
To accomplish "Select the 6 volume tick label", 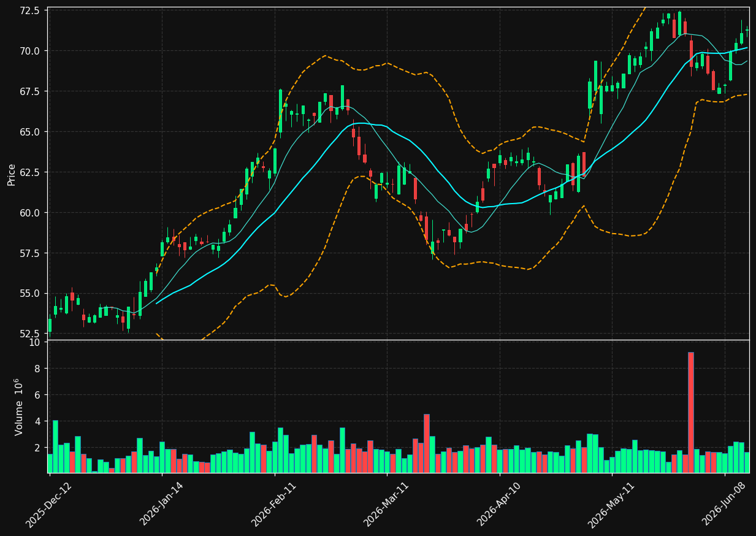I will [37, 395].
